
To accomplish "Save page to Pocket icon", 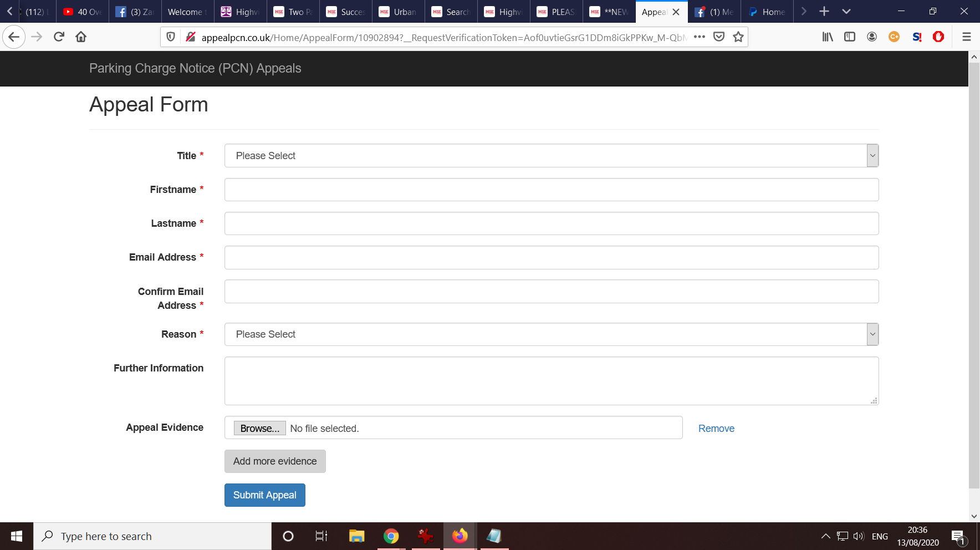I will point(719,37).
